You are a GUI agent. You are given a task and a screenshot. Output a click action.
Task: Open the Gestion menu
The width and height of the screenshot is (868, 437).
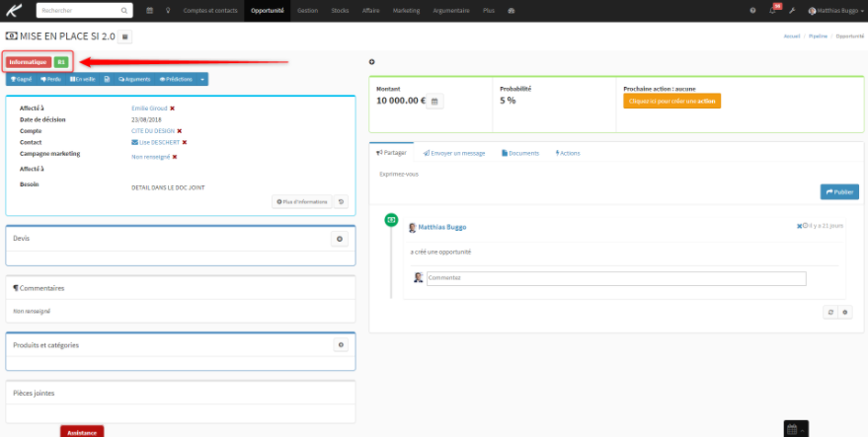coord(307,11)
